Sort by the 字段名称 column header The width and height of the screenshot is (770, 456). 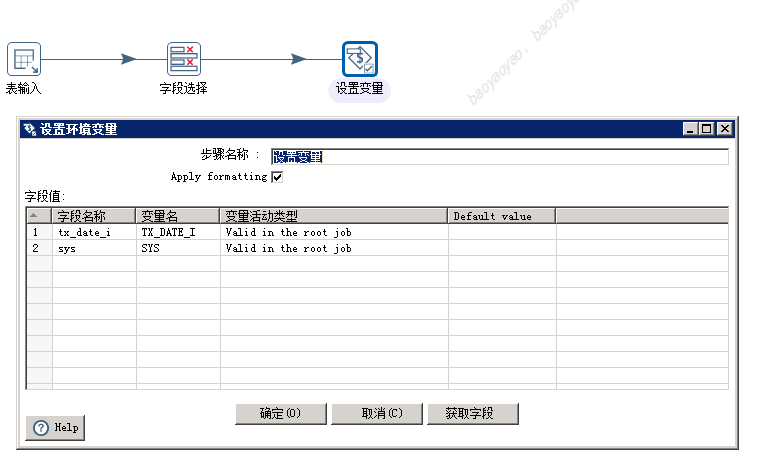(94, 216)
